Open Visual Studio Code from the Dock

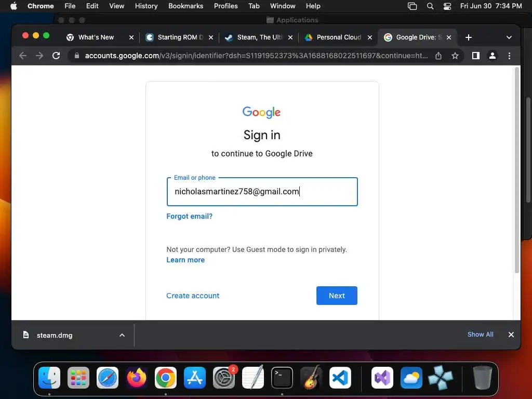[x=340, y=378]
